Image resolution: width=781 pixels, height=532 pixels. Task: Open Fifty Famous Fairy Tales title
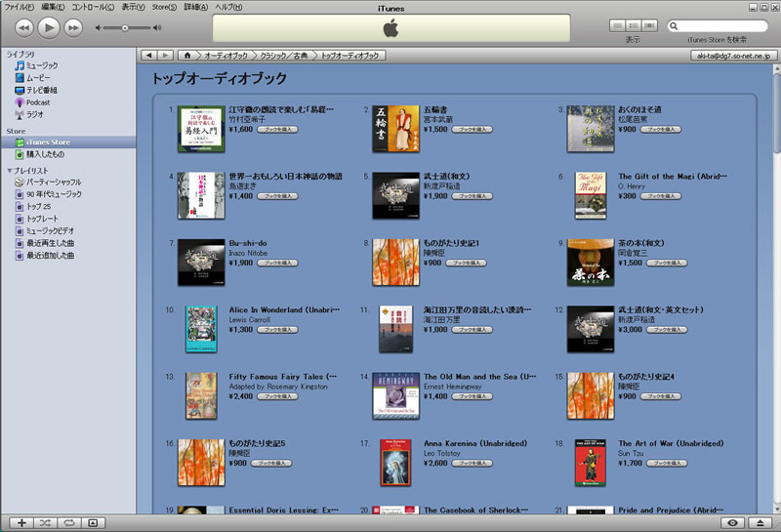click(x=282, y=377)
